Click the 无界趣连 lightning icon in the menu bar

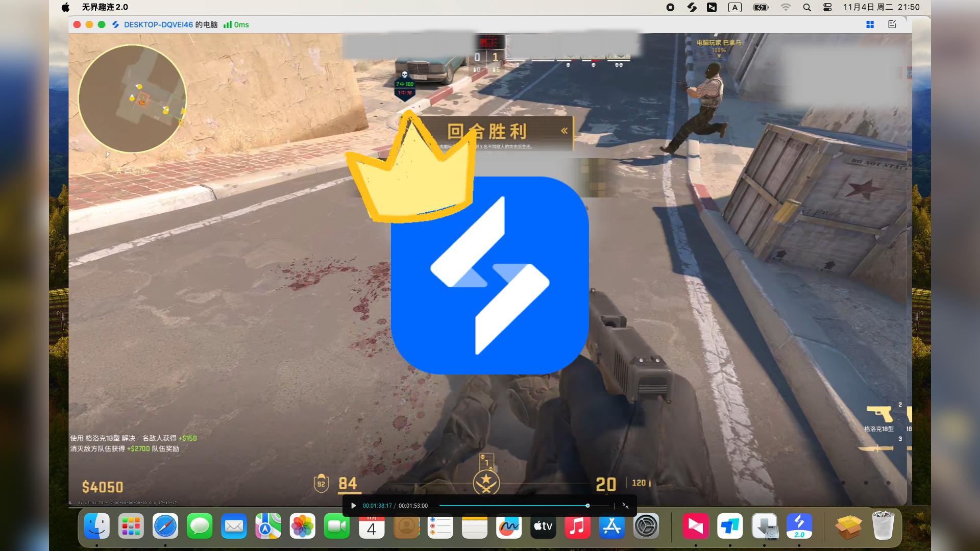pyautogui.click(x=692, y=7)
